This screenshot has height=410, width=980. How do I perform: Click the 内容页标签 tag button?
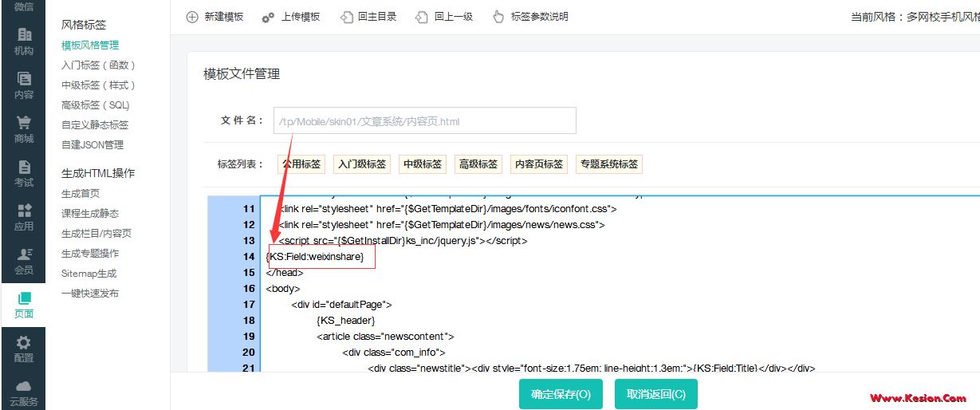pos(539,164)
